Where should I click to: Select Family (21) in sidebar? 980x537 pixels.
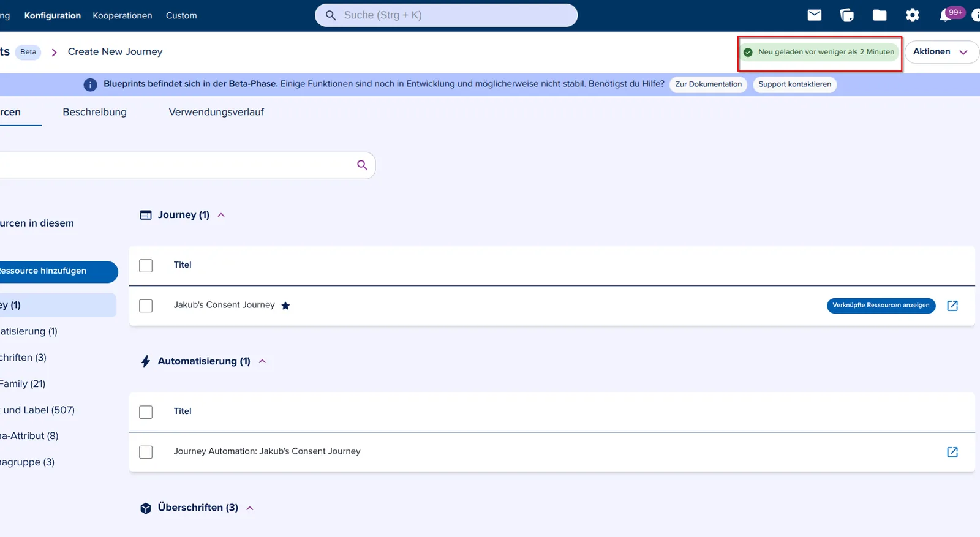[23, 384]
